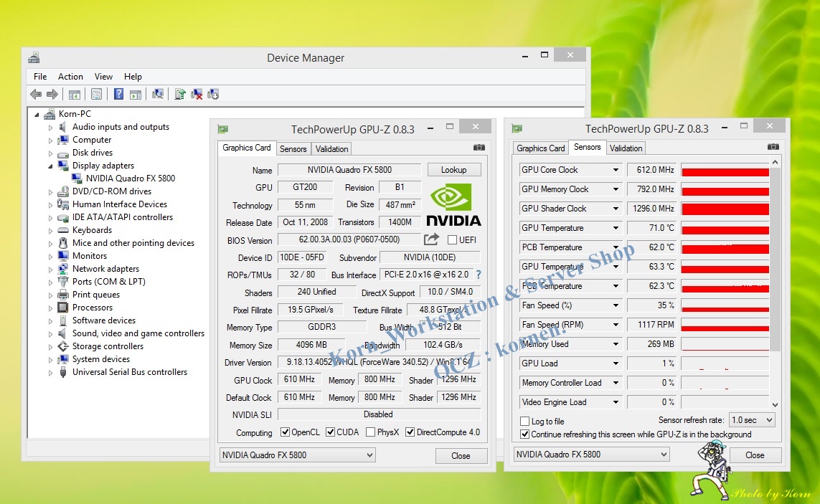This screenshot has height=504, width=820.
Task: Toggle the CUDA checkbox
Action: (330, 432)
